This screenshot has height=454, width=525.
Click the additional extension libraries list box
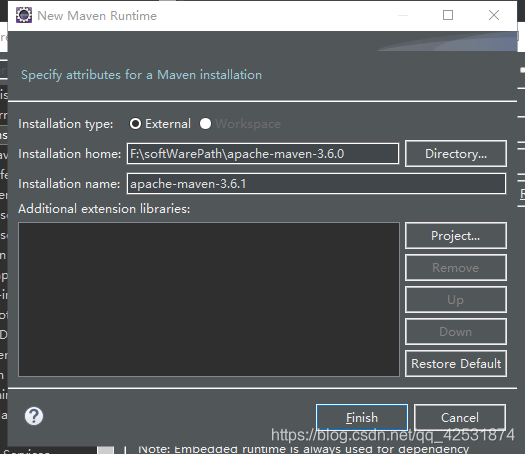tap(209, 299)
